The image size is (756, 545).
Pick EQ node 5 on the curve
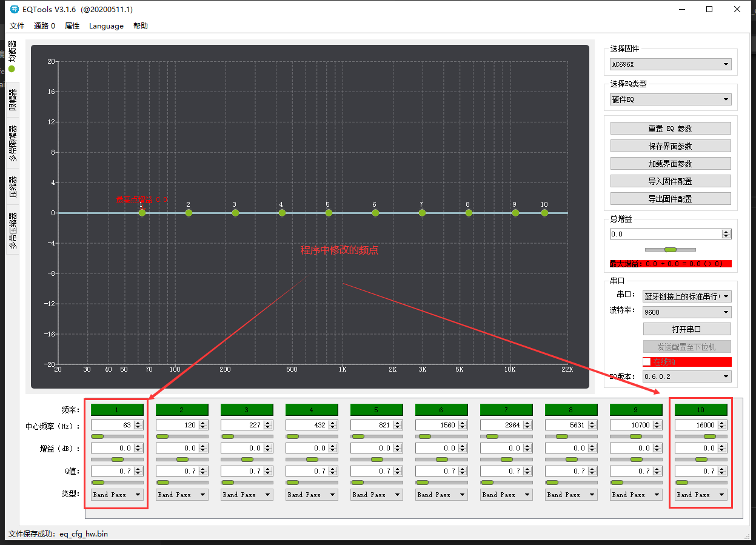329,213
